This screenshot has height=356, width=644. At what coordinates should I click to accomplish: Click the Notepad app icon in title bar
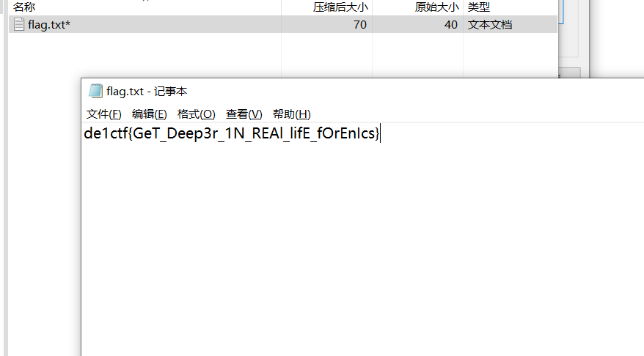[95, 91]
